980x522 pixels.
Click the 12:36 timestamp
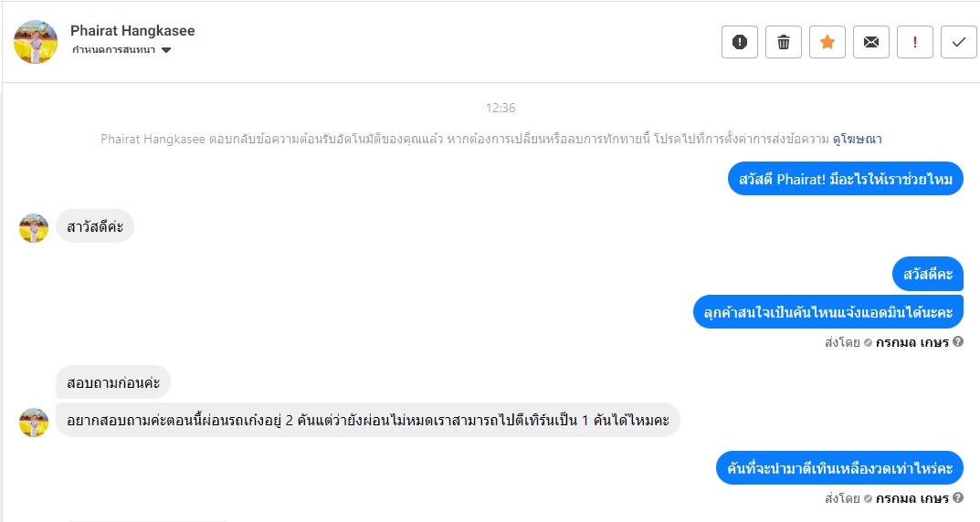pyautogui.click(x=501, y=108)
